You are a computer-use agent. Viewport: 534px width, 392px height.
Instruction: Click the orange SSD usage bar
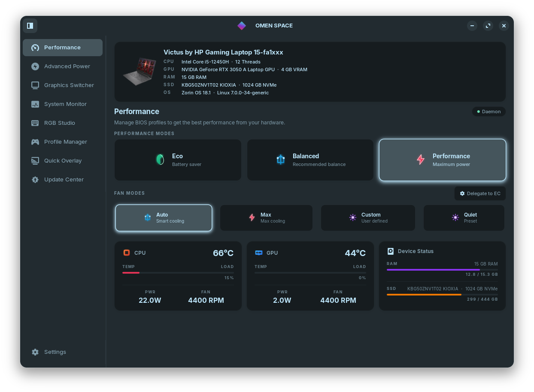click(424, 295)
